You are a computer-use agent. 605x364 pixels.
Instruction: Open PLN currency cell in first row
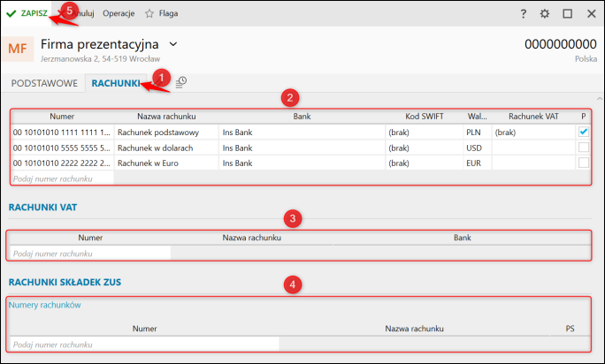(476, 132)
